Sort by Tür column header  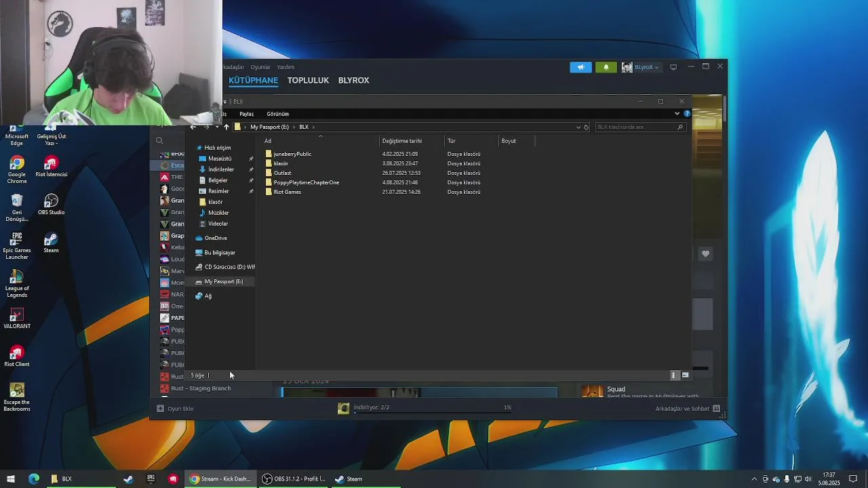point(471,141)
